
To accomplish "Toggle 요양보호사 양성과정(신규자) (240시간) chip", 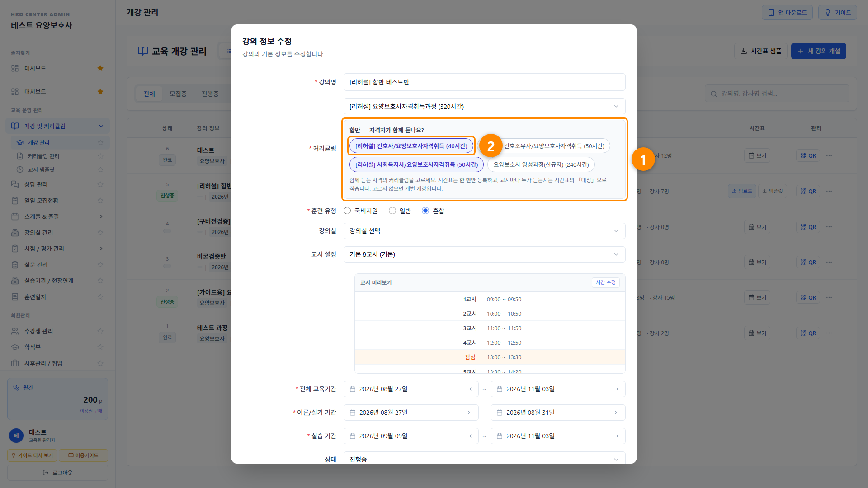I will (x=541, y=165).
